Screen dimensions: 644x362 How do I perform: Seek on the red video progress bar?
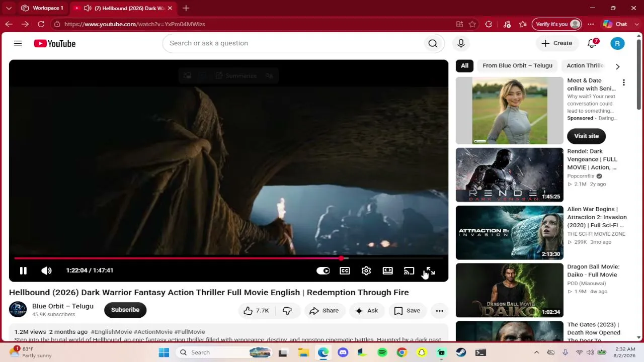click(x=228, y=258)
